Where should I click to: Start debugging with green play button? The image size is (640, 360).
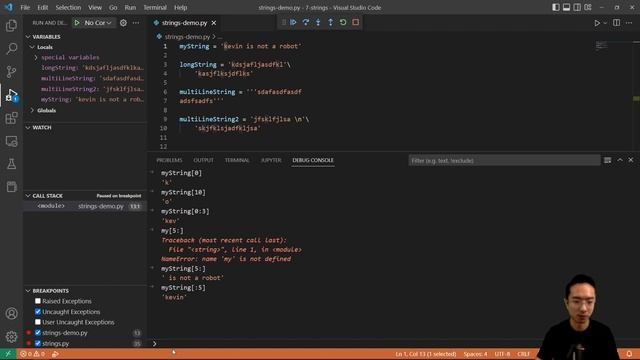tap(77, 23)
